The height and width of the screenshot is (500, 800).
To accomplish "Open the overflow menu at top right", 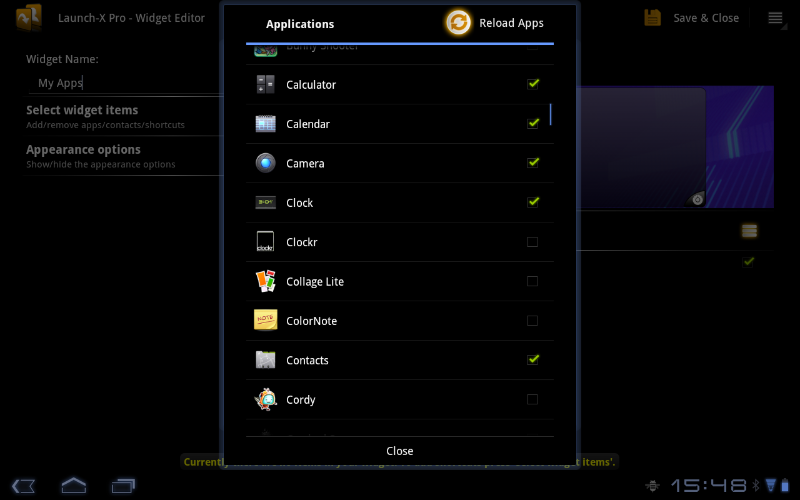I will [x=775, y=18].
